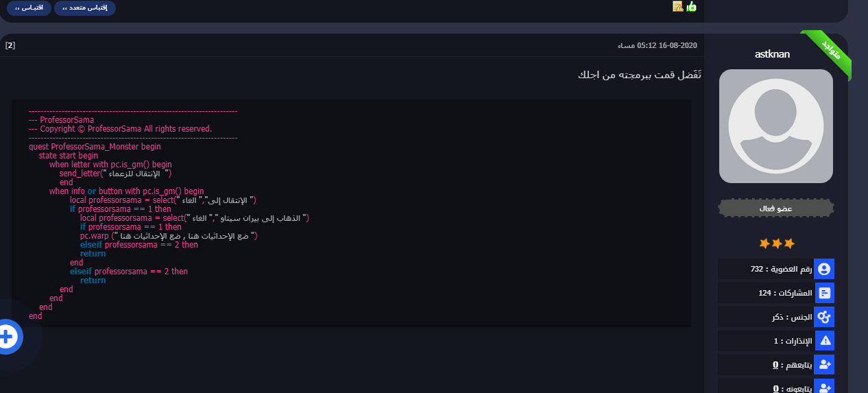868x393 pixels.
Task: Click the followers add-user icon at bottom
Action: [x=824, y=387]
